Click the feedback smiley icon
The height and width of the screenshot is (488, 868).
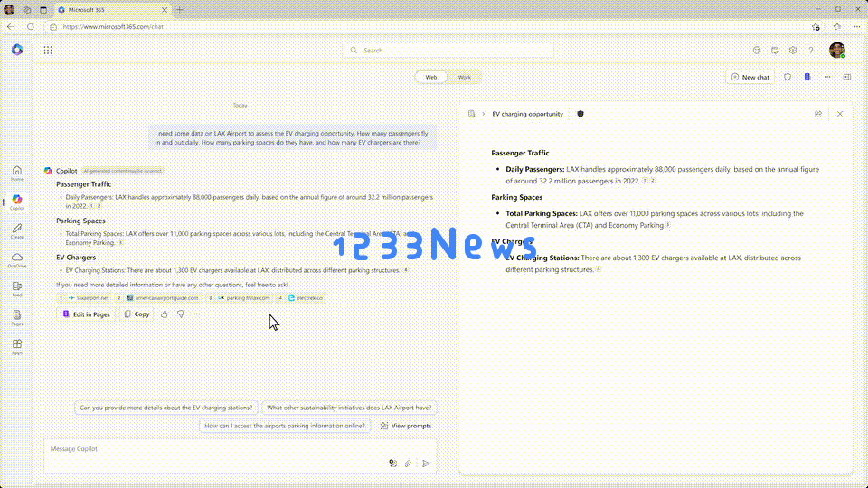coord(757,51)
